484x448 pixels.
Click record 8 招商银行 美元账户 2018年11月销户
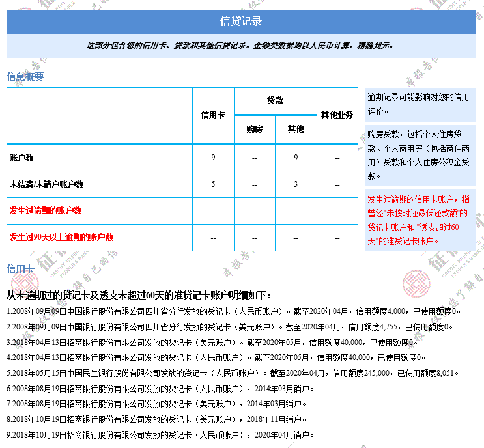click(x=156, y=419)
